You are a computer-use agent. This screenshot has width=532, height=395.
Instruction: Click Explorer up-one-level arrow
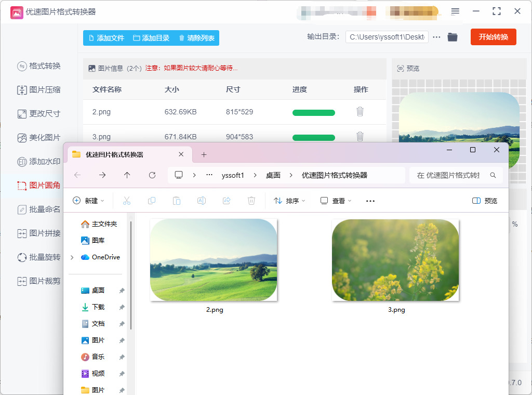[127, 175]
